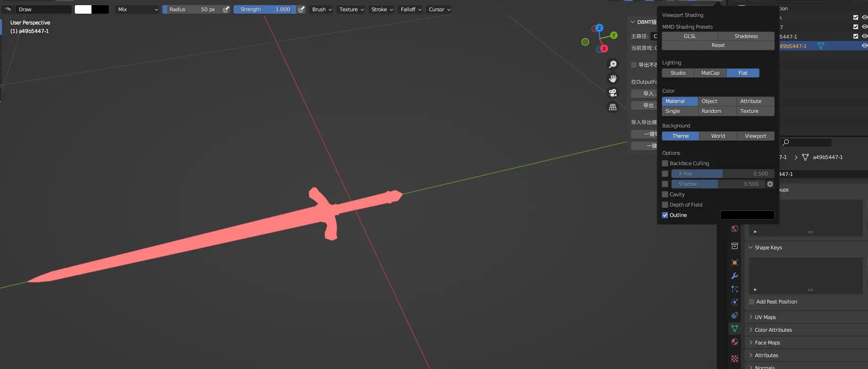Click the blue Z axis gizmo

[x=599, y=28]
